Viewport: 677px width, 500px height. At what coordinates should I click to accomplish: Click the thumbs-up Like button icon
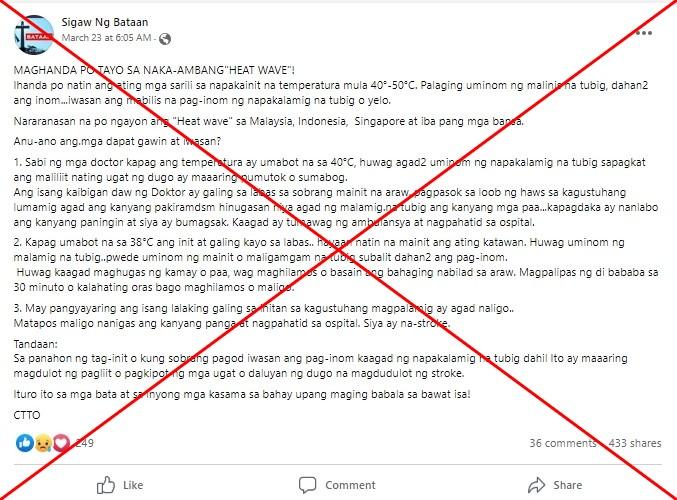tap(106, 485)
